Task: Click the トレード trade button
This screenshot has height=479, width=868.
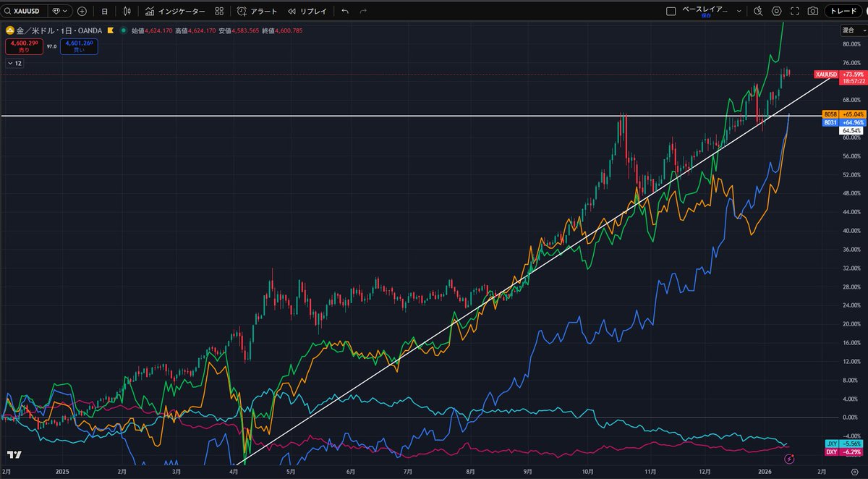Action: point(842,11)
